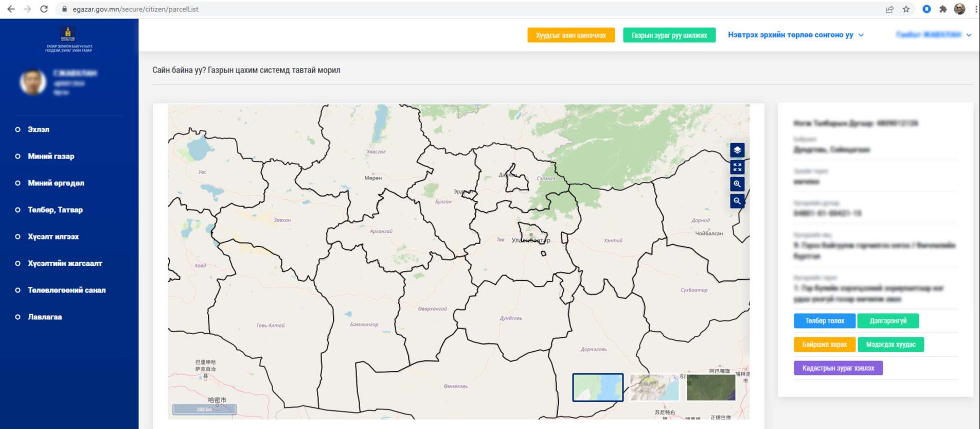Expand the user account dropdown at top right
This screenshot has width=980, height=429.
934,35
